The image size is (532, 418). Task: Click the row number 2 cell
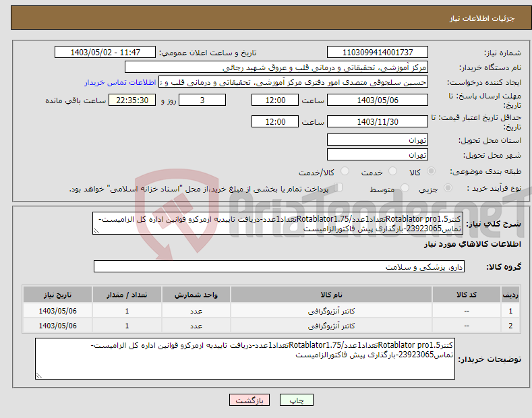510,326
